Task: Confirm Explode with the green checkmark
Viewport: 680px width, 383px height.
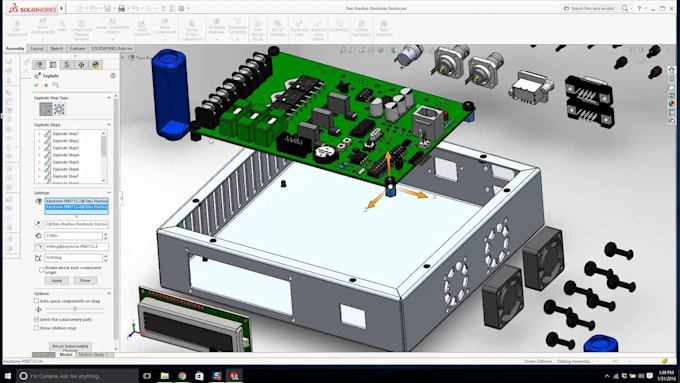Action: (x=36, y=85)
